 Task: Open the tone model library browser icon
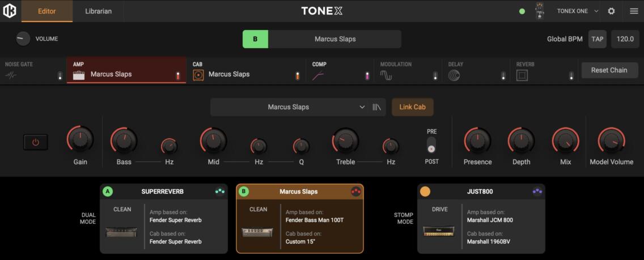pyautogui.click(x=376, y=107)
